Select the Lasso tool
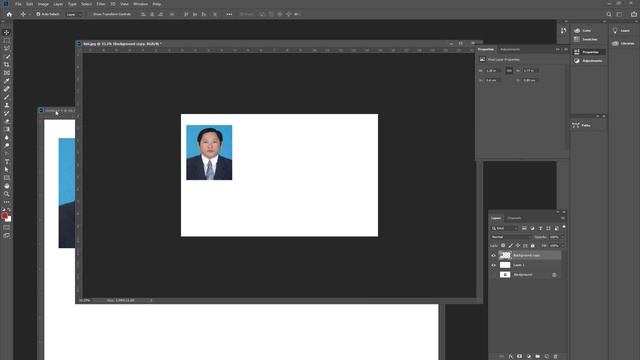This screenshot has height=360, width=640. point(7,48)
